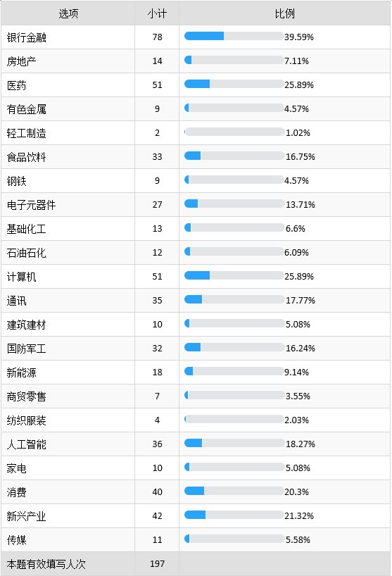This screenshot has height=576, width=392.
Task: Click the 新兴产业 percentage bar
Action: (x=234, y=515)
